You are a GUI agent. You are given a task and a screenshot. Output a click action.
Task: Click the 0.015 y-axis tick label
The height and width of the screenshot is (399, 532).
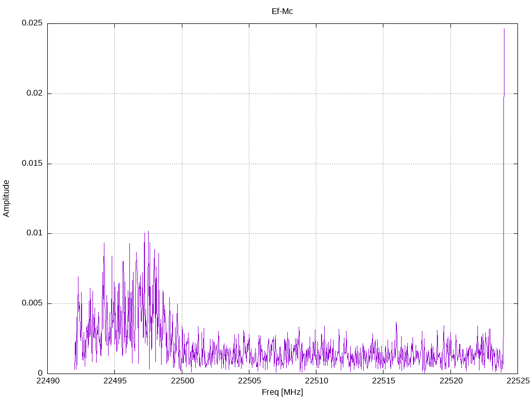[x=32, y=164]
